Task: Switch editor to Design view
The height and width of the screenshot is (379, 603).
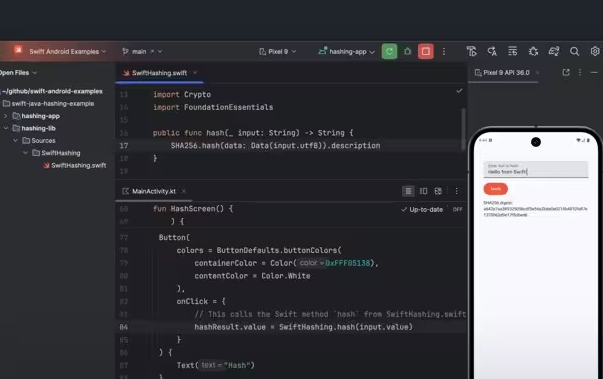Action: click(x=438, y=191)
